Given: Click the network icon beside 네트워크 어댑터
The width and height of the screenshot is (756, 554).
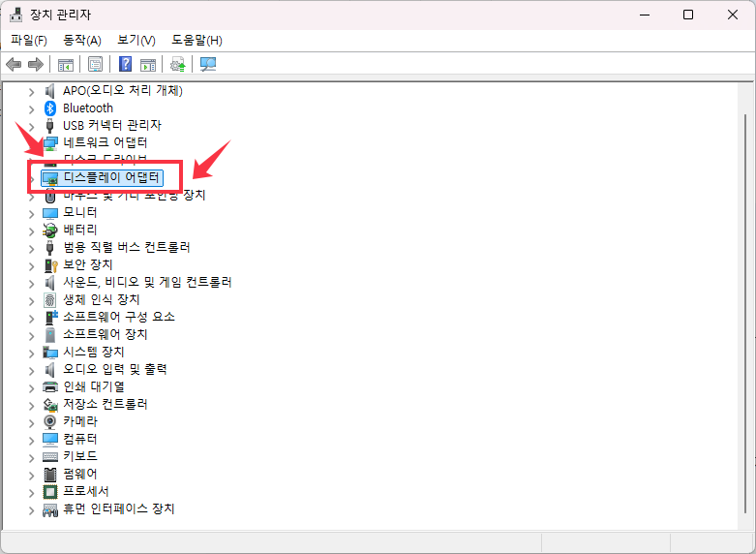Looking at the screenshot, I should (x=50, y=143).
